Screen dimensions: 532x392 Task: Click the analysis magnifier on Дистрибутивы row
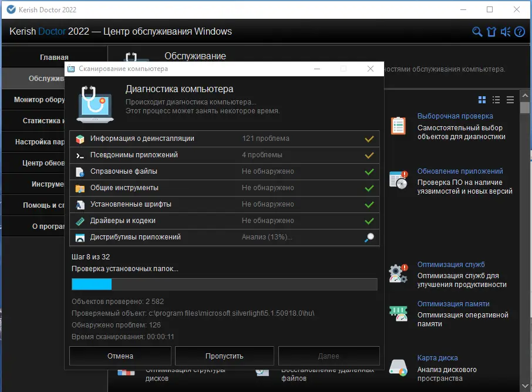coord(369,237)
